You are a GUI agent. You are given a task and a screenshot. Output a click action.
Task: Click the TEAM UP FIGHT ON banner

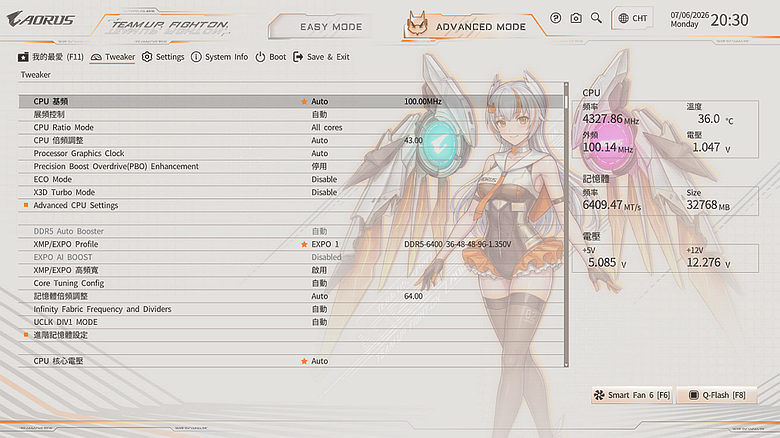click(170, 25)
